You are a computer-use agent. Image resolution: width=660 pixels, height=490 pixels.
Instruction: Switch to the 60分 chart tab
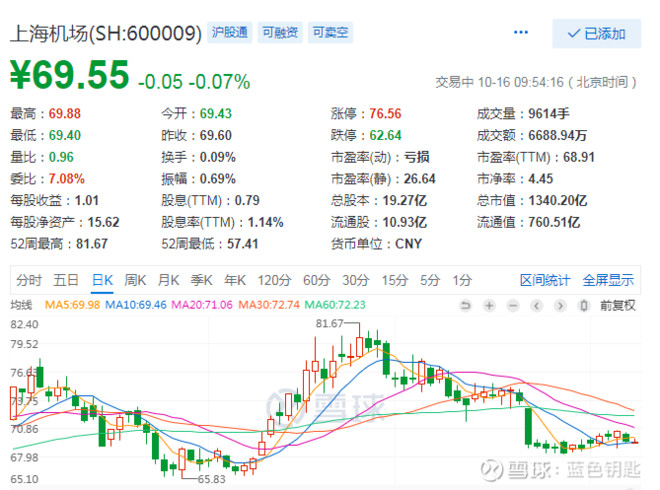317,280
